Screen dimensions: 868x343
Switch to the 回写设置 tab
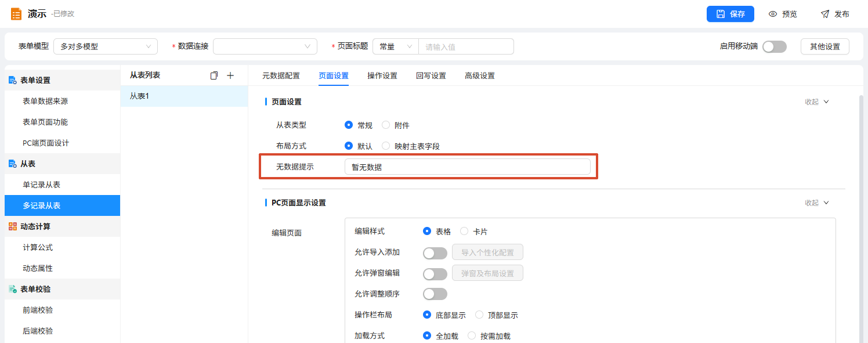coord(431,75)
